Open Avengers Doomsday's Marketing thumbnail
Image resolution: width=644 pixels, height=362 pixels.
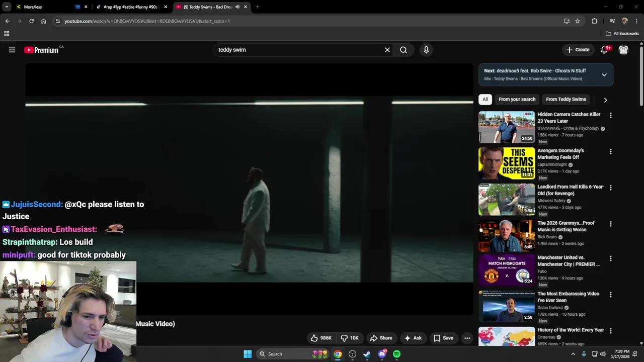click(506, 163)
